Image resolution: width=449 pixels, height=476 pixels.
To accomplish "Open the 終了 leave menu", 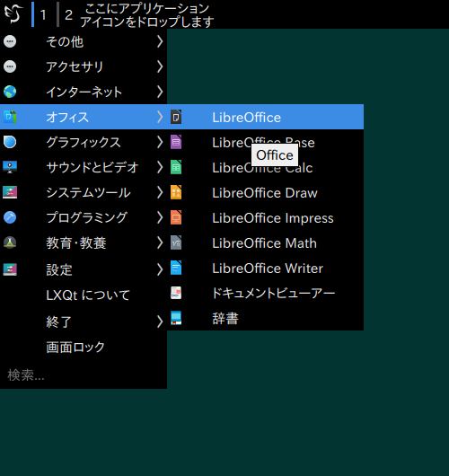I will tap(84, 322).
